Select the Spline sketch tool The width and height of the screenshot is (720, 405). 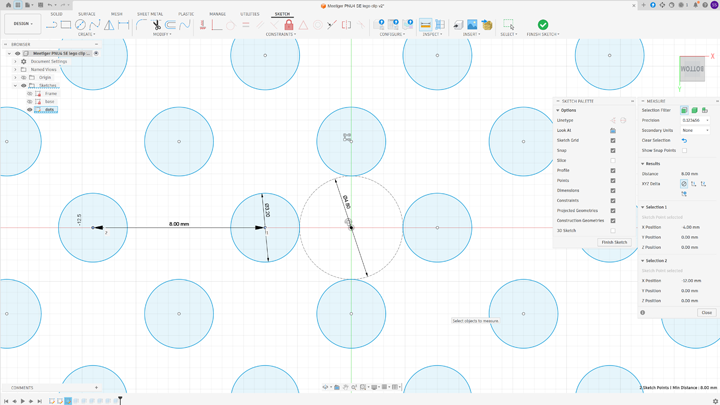(x=95, y=25)
